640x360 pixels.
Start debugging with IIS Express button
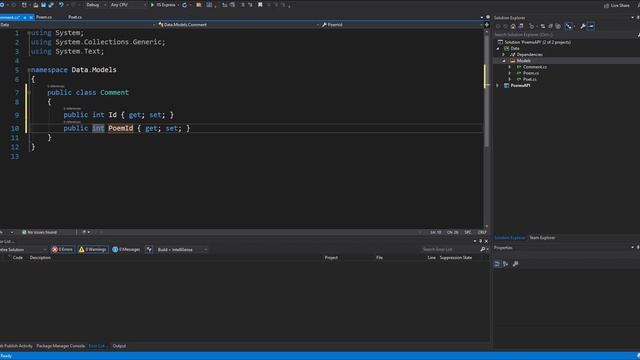163,5
